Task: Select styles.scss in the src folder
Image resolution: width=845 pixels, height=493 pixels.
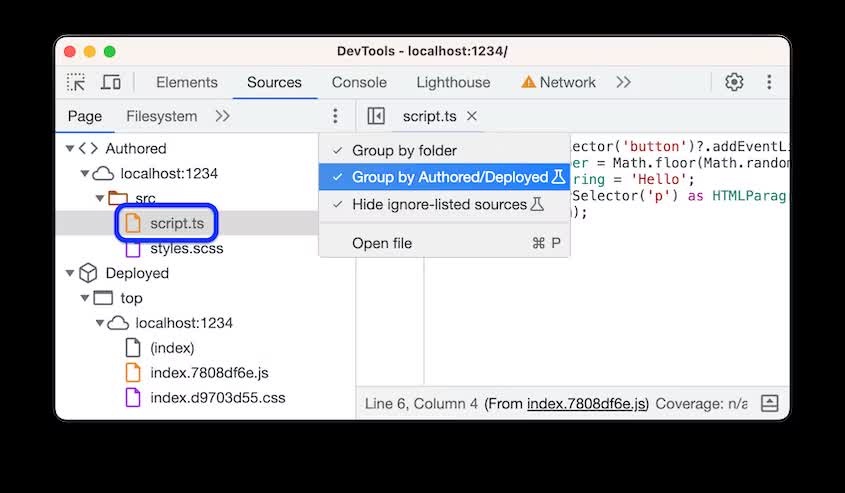Action: point(187,248)
